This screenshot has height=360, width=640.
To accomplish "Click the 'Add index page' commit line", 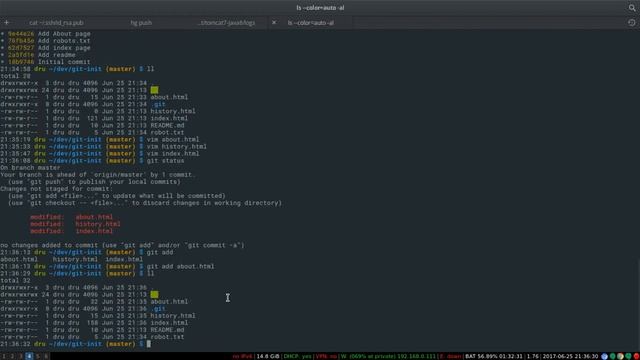I will (x=45, y=48).
